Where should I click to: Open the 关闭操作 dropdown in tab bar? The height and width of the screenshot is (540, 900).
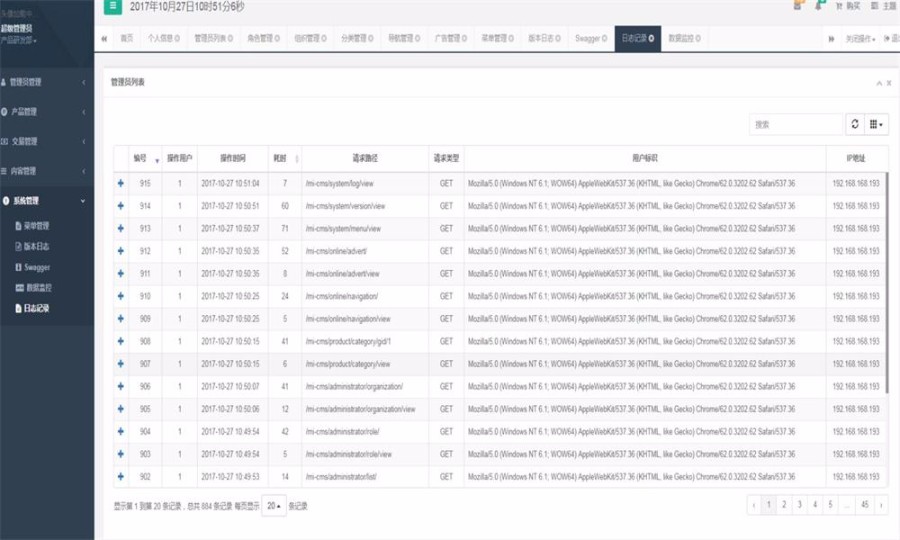click(860, 39)
